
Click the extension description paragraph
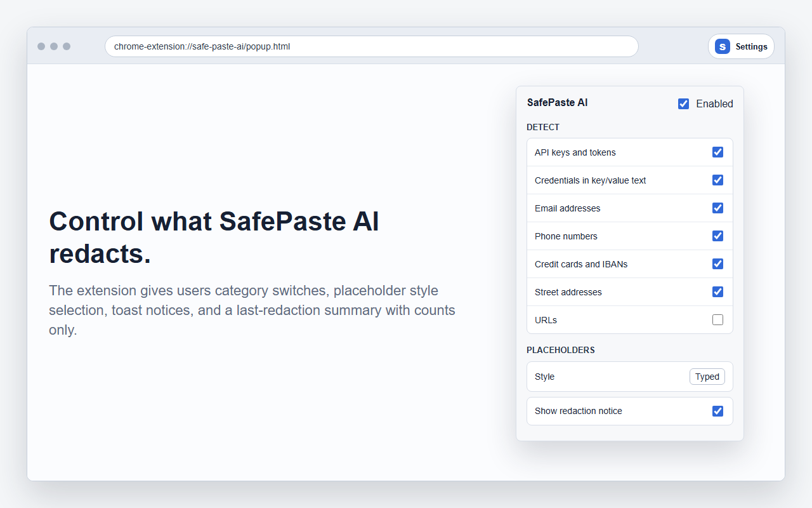coord(252,311)
